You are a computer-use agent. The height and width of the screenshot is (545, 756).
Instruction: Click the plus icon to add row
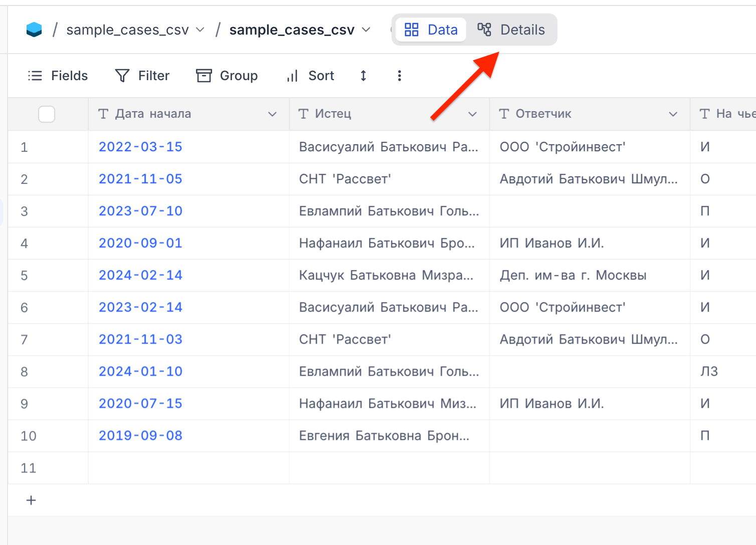(31, 500)
